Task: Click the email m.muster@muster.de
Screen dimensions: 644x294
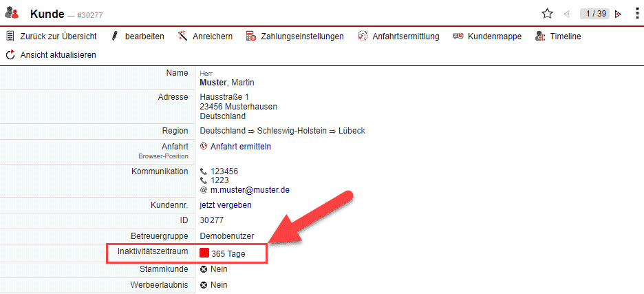Action: pos(250,189)
